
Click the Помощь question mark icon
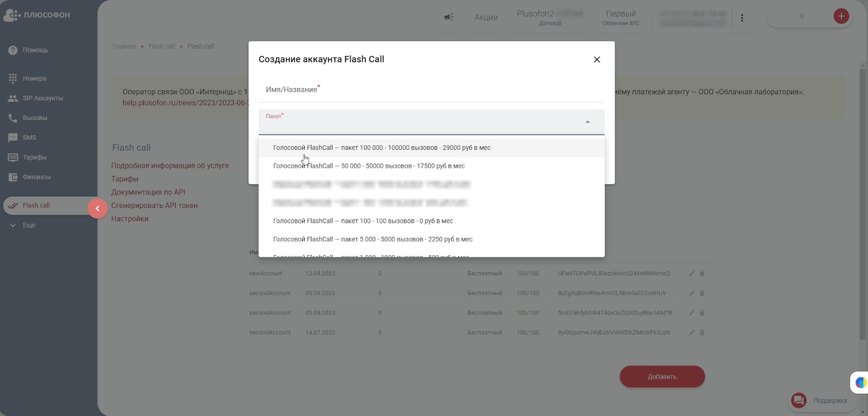(x=13, y=50)
